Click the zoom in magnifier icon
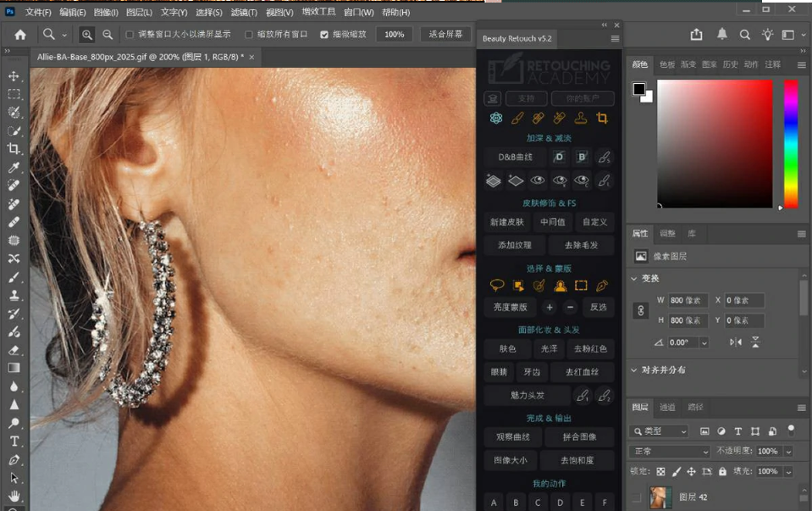The width and height of the screenshot is (812, 511). coord(86,35)
